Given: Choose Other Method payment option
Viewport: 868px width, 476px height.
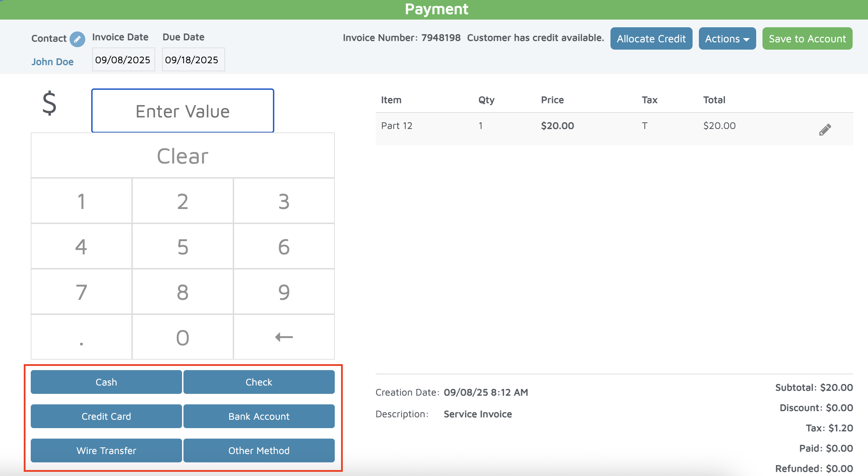Looking at the screenshot, I should pyautogui.click(x=259, y=450).
